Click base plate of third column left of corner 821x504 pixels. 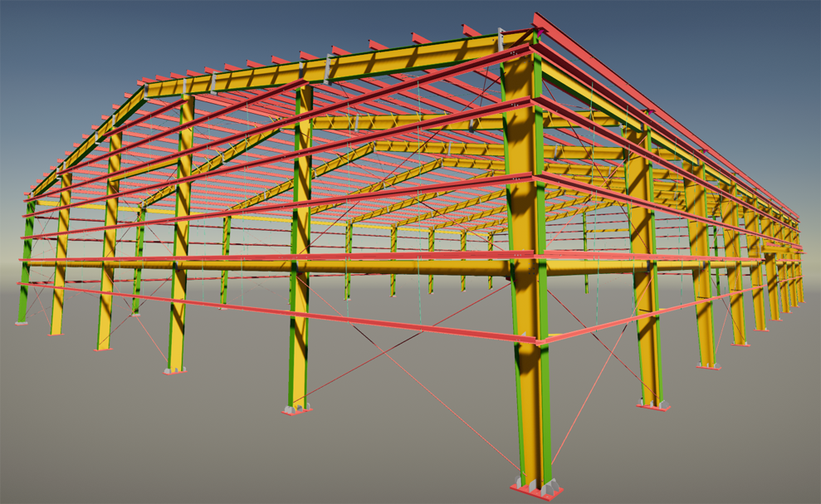click(103, 349)
